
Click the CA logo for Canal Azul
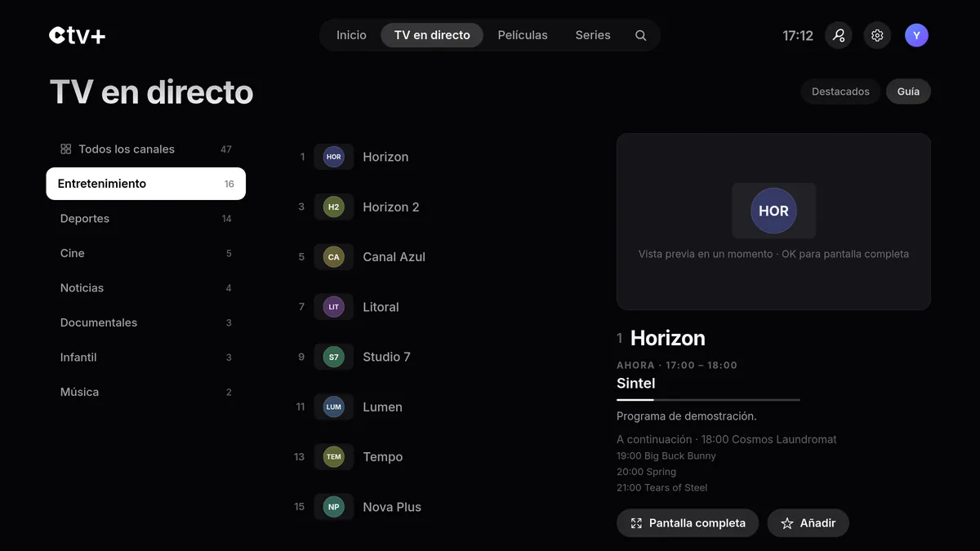pos(334,257)
